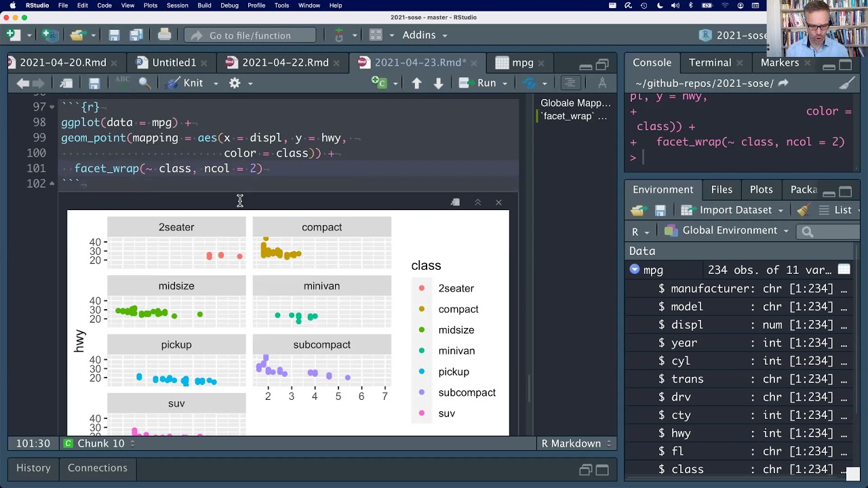Load workspace in Environment pane
Screen dimensions: 868x488
[637, 210]
